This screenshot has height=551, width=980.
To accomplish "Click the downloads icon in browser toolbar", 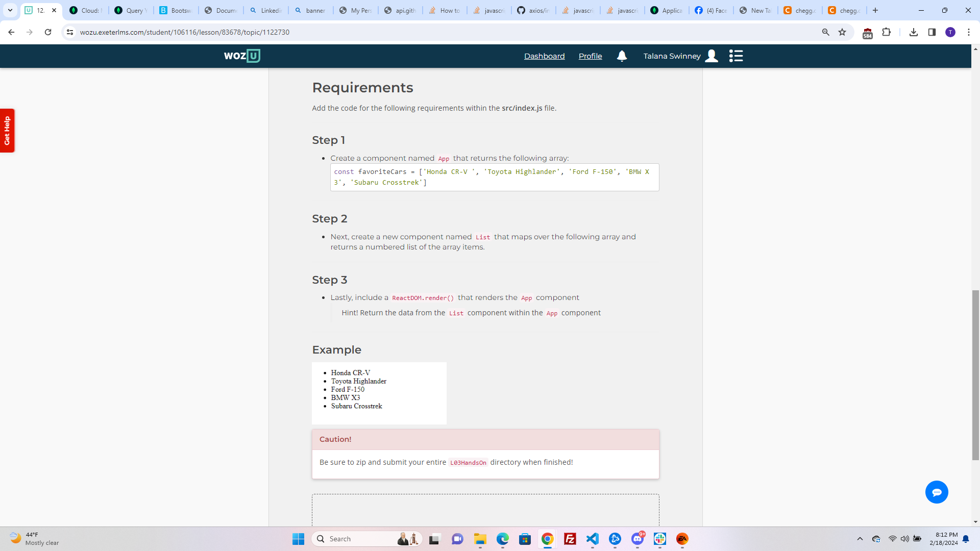I will (x=913, y=32).
